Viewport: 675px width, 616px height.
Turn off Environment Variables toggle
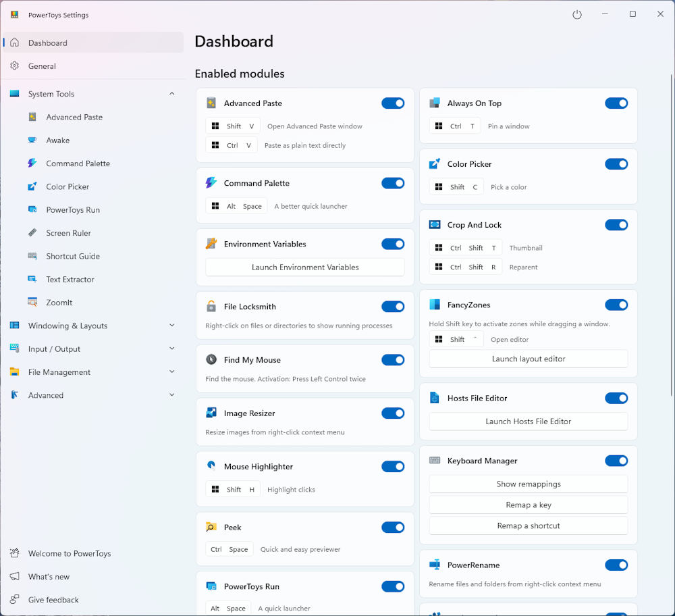click(393, 244)
